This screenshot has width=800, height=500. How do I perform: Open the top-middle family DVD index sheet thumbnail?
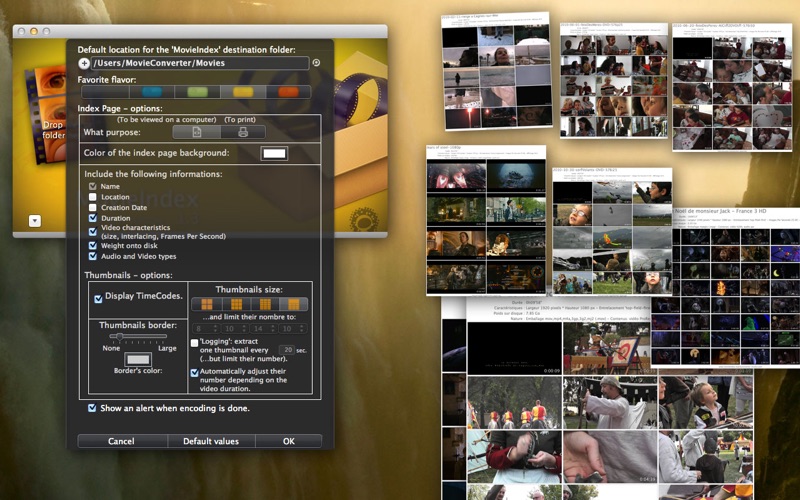614,80
